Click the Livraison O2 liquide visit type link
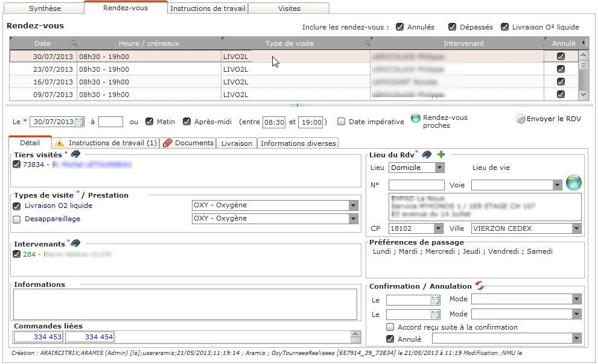 coord(59,206)
